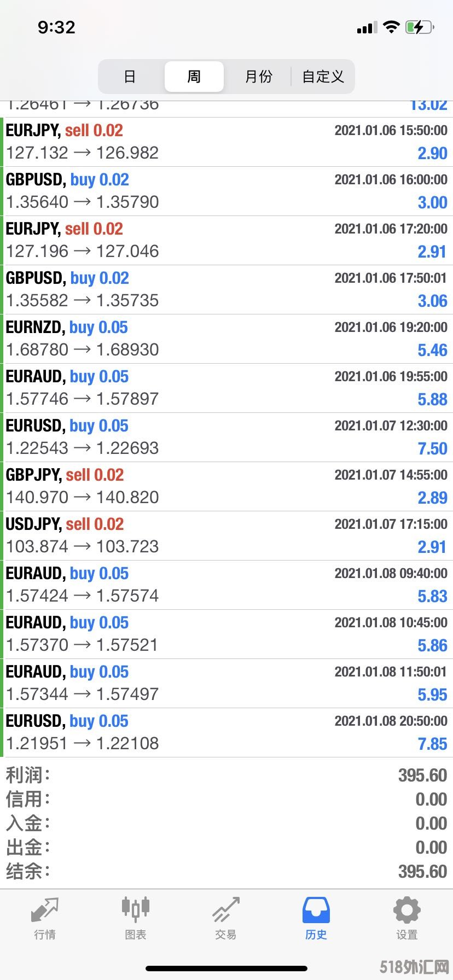This screenshot has width=453, height=980.
Task: Choose the 自定义 custom period tab
Action: (x=323, y=77)
